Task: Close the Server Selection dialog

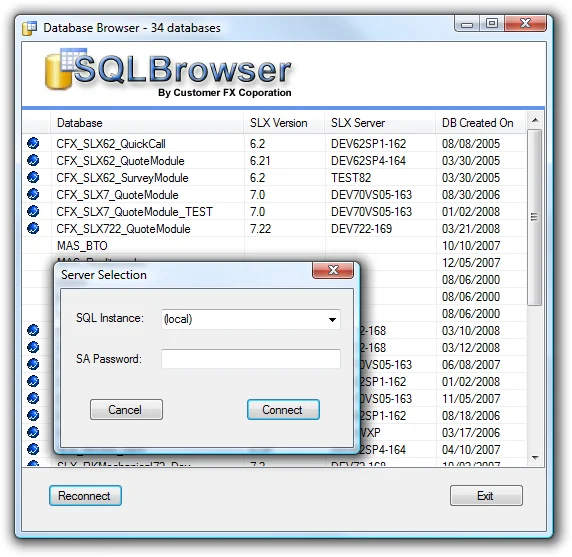Action: click(333, 270)
